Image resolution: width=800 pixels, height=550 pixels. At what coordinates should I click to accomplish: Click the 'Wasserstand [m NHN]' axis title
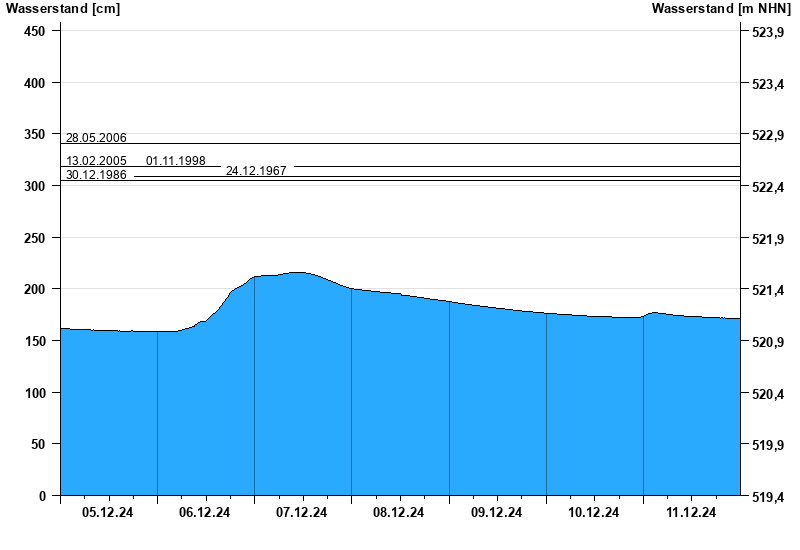pyautogui.click(x=721, y=9)
